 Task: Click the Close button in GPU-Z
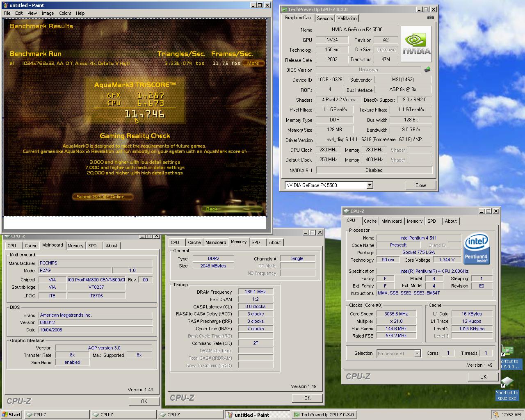tap(421, 185)
